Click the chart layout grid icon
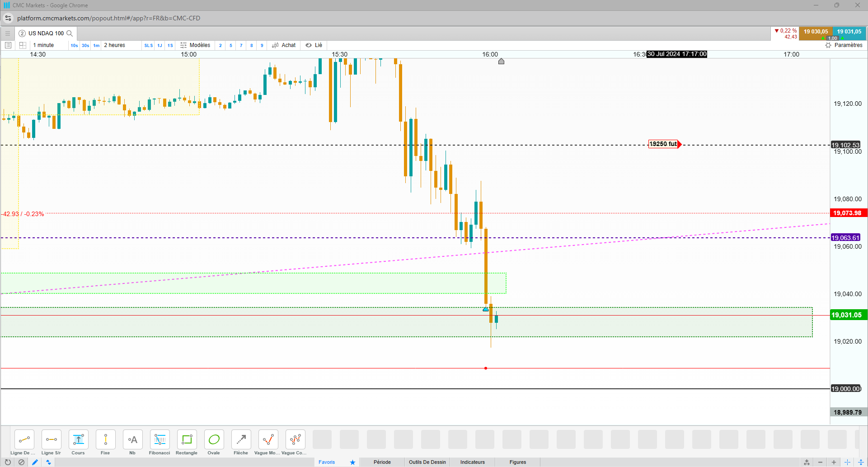Viewport: 868px width, 467px height. pyautogui.click(x=23, y=45)
